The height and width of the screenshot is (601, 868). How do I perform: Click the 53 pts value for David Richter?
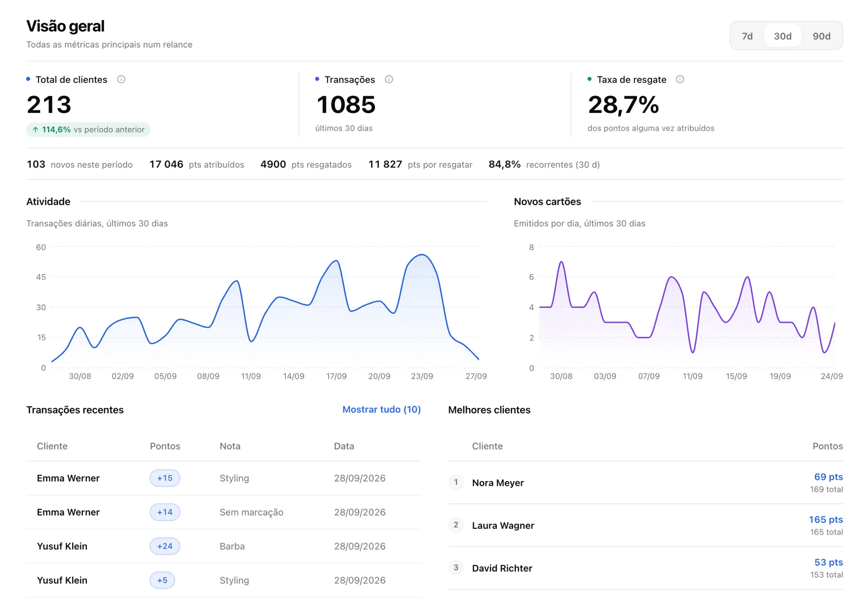click(828, 562)
